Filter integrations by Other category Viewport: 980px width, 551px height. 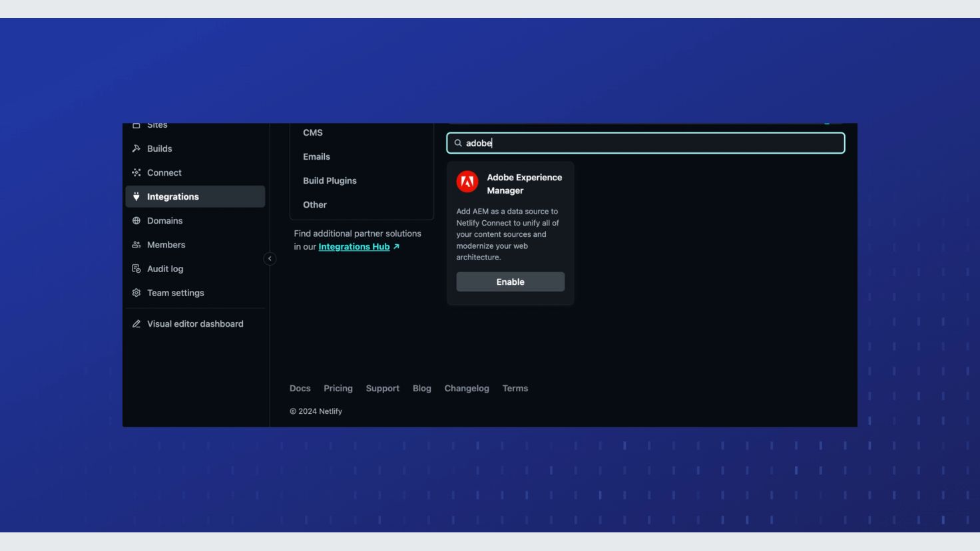pos(315,204)
